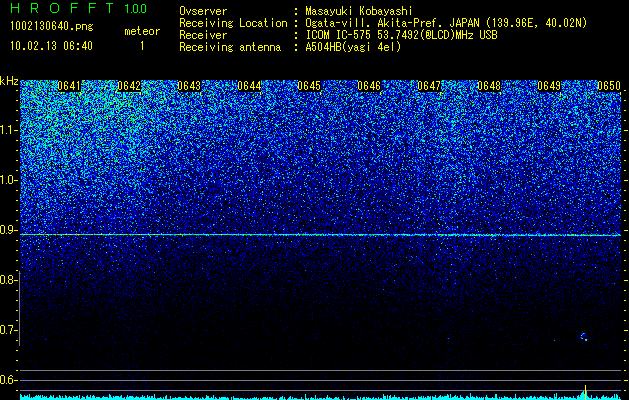Click the receiving antenna A504HB text
Image resolution: width=629 pixels, height=400 pixels.
click(353, 47)
